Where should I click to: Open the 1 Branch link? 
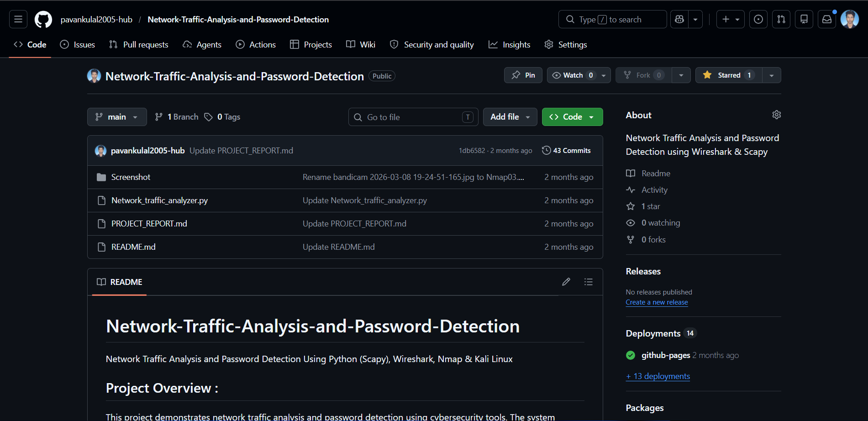click(x=177, y=117)
